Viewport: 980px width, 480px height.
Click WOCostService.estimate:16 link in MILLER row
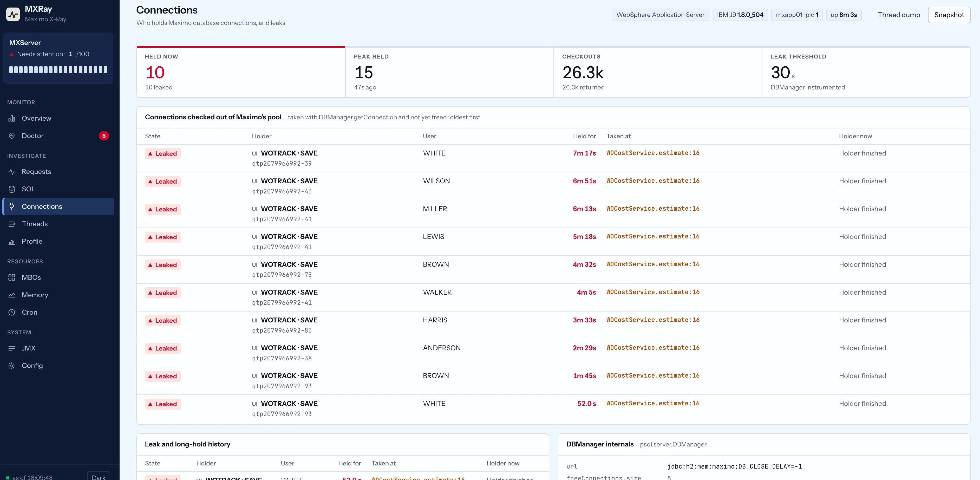point(653,209)
